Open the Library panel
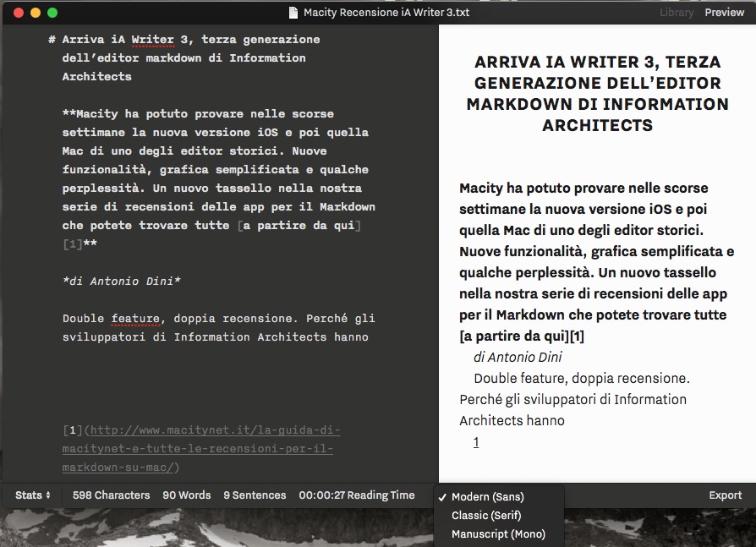The image size is (756, 547). [677, 12]
